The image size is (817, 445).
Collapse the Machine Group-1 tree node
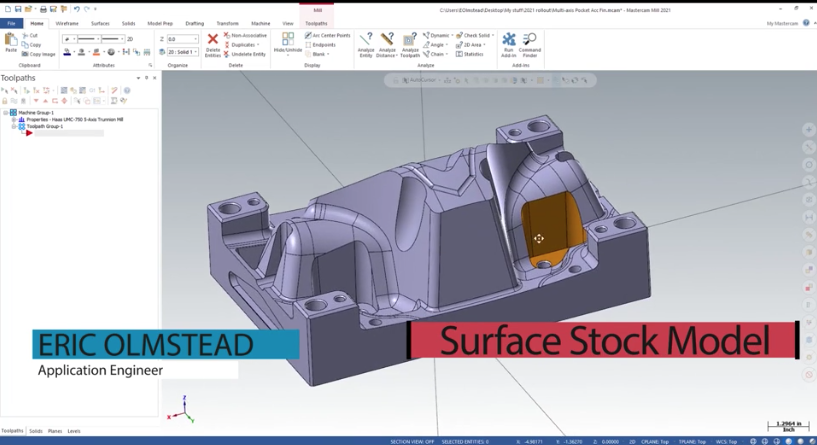point(6,113)
